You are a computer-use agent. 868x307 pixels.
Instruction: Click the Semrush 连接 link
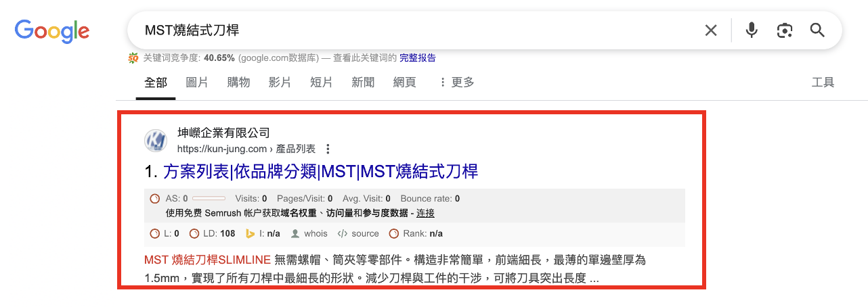point(425,213)
